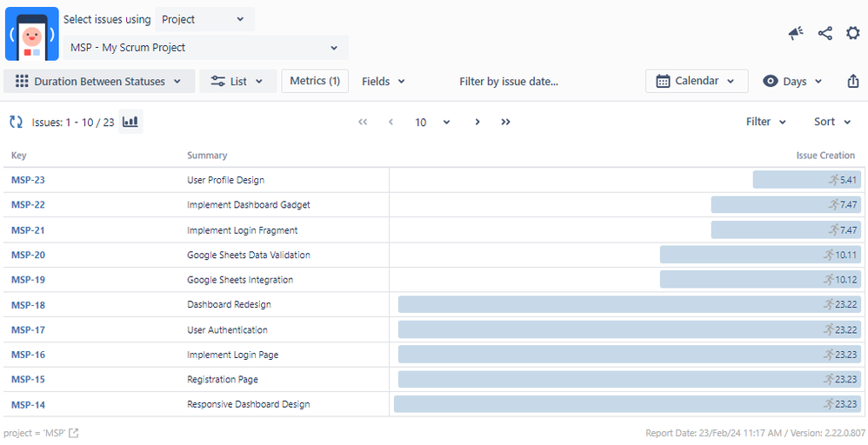Screen dimensions: 868x445
Task: Click the 5.41 duration bar for MSP-23
Action: pos(807,179)
